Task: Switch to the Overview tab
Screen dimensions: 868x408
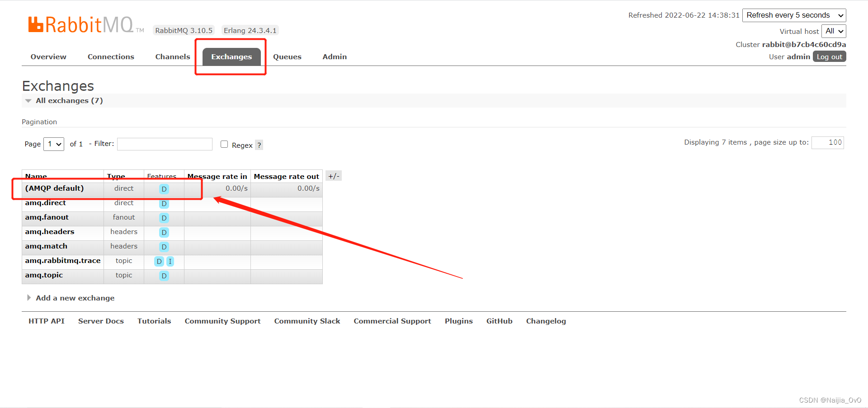Action: 48,57
